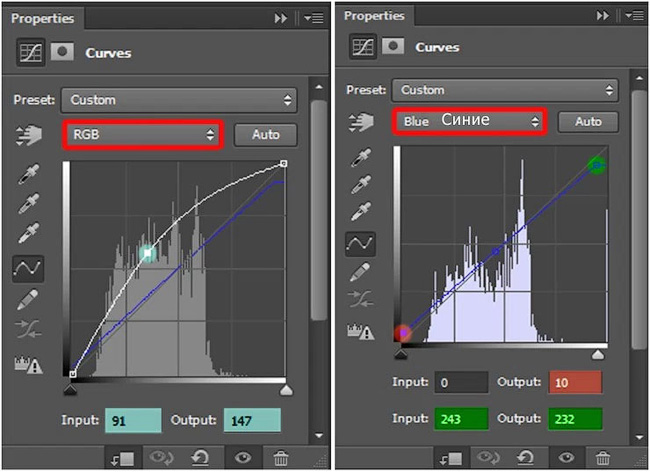Viewport: 650px width, 472px height.
Task: Click black point slider under Blue curve
Action: coord(400,354)
